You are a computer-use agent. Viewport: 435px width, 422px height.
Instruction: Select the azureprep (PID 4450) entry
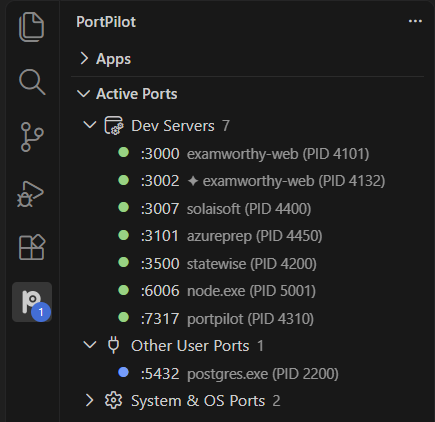pyautogui.click(x=255, y=236)
